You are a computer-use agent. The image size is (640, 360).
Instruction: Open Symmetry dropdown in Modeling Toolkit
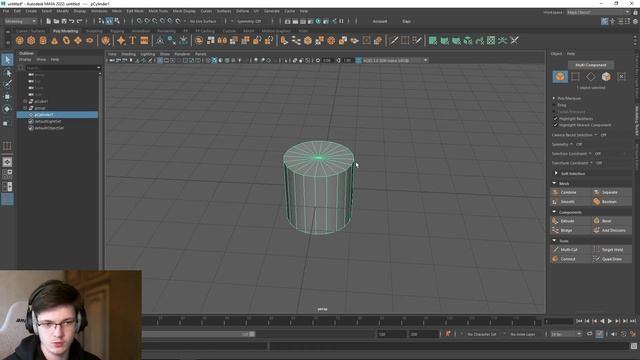(571, 144)
